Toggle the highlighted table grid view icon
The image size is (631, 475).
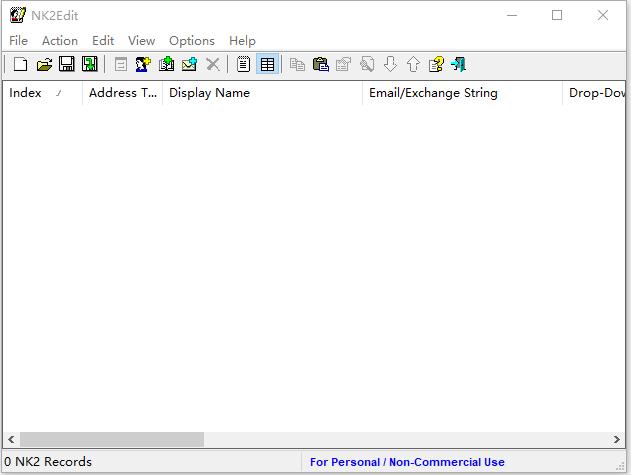click(267, 64)
